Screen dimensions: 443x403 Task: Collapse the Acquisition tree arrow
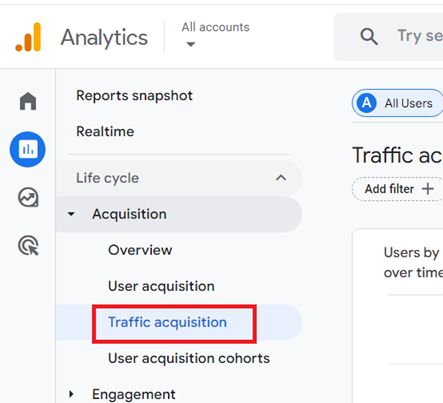71,214
